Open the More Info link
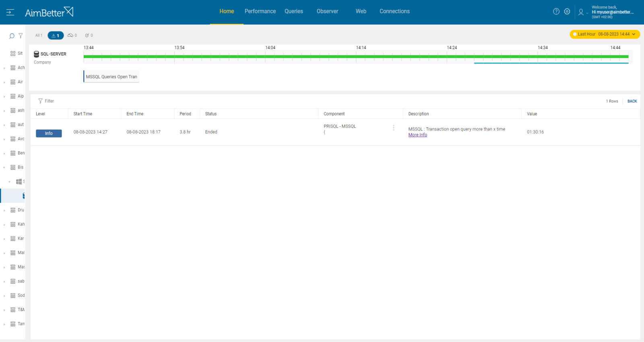The height and width of the screenshot is (342, 644). pyautogui.click(x=418, y=135)
